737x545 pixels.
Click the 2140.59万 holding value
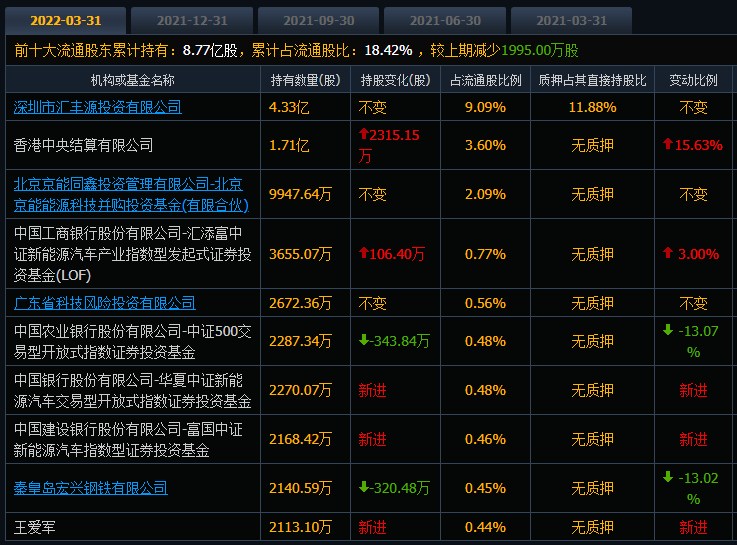pos(300,489)
